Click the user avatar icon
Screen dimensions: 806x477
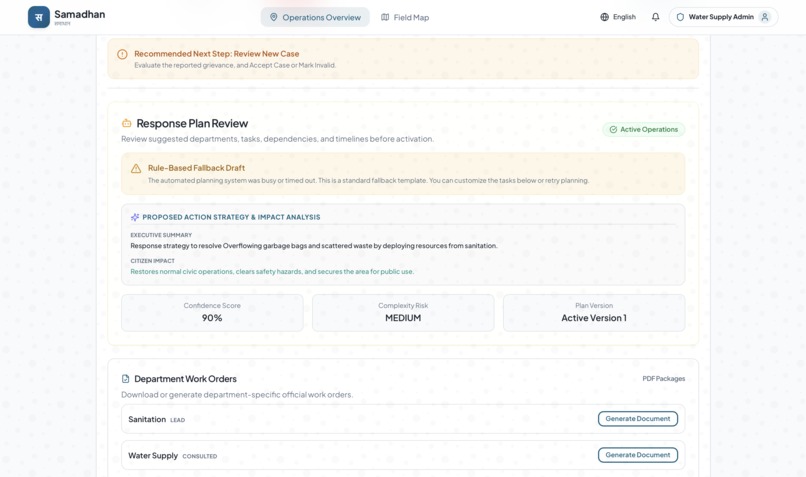tap(765, 17)
